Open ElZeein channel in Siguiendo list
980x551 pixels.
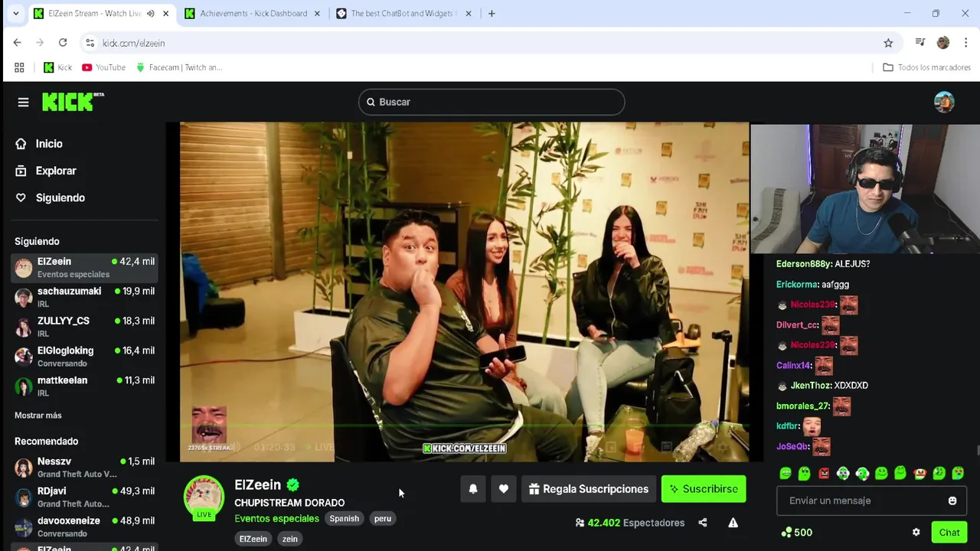coord(84,268)
